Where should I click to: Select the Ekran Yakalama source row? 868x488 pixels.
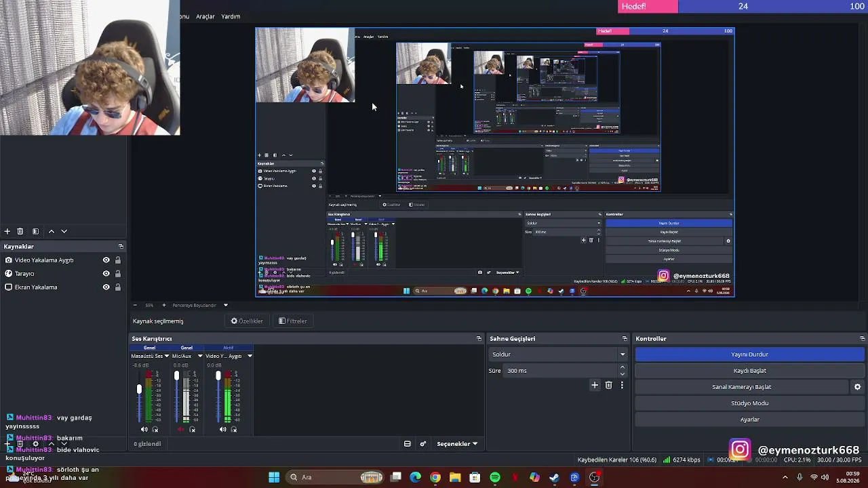tap(64, 287)
